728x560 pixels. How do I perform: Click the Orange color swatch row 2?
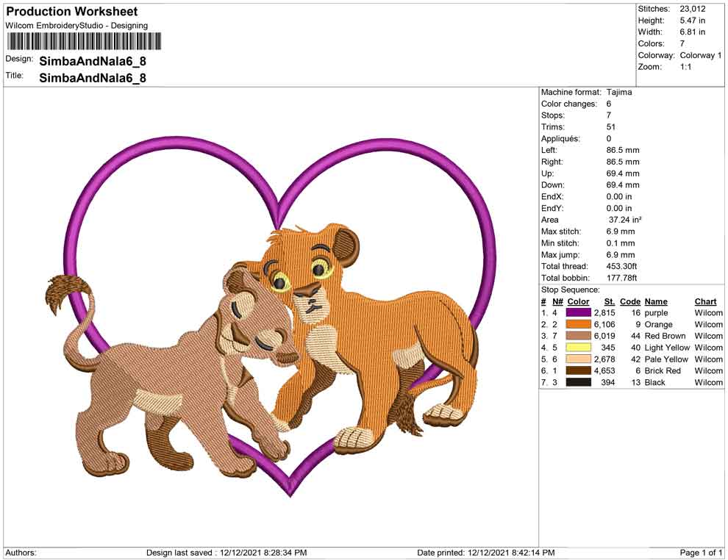(578, 324)
